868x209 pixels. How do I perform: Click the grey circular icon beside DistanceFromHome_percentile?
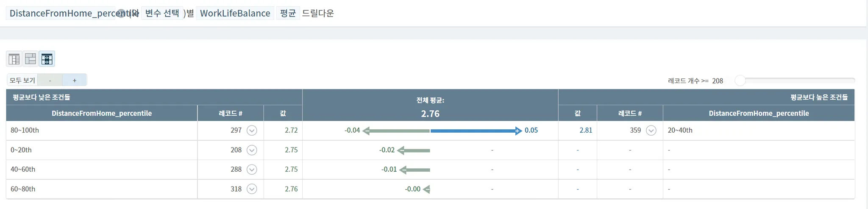click(121, 14)
